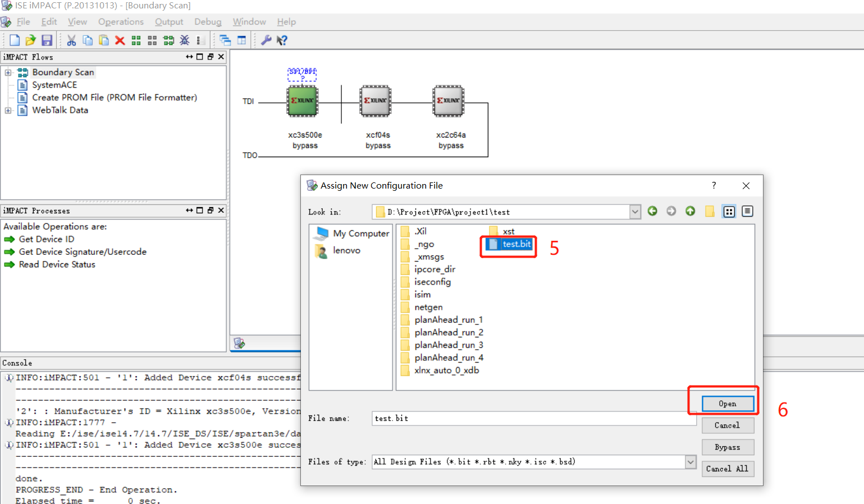This screenshot has height=504, width=864.
Task: Click the Initialize Chain icon
Action: 168,40
